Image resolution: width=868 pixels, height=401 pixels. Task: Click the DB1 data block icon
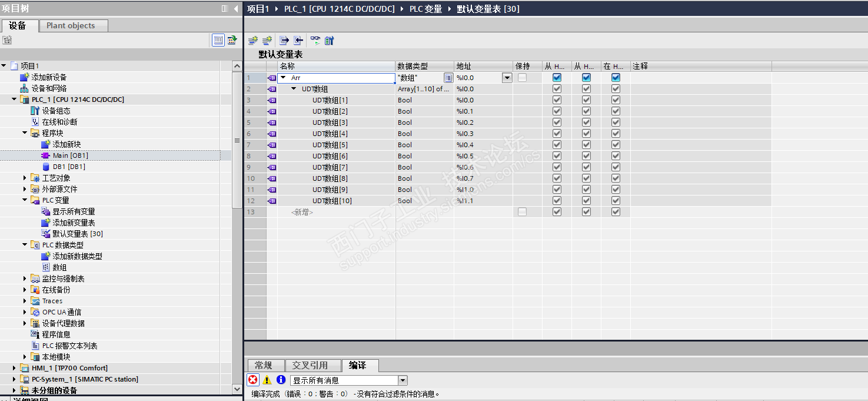[46, 167]
